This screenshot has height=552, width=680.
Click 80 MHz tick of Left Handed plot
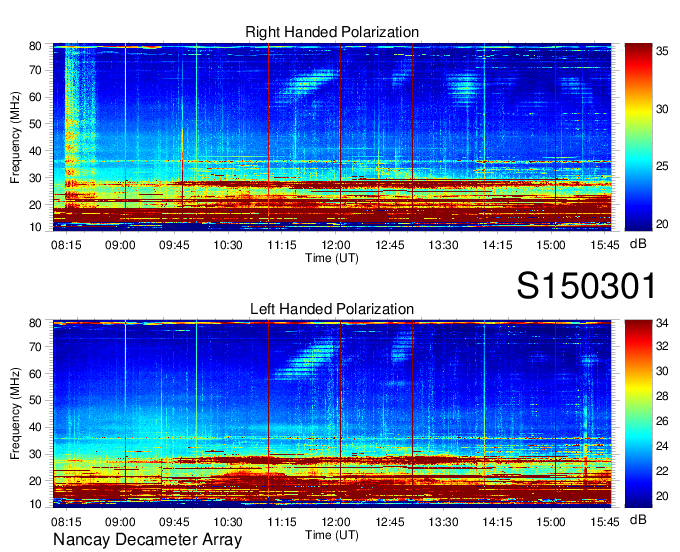point(36,323)
